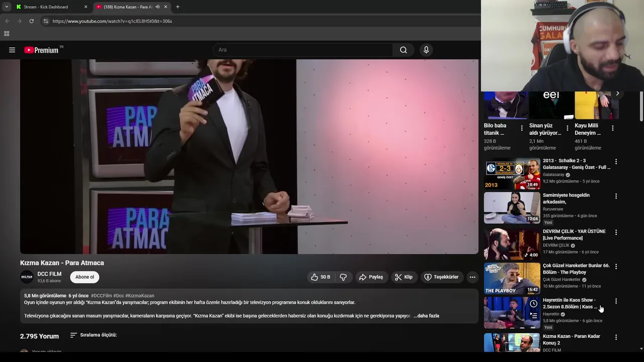
Task: Open the YouTube hamburger guide menu
Action: coord(12,50)
